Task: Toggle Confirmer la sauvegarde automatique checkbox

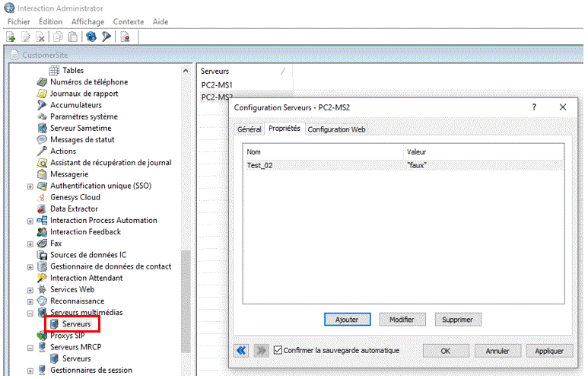Action: point(278,350)
